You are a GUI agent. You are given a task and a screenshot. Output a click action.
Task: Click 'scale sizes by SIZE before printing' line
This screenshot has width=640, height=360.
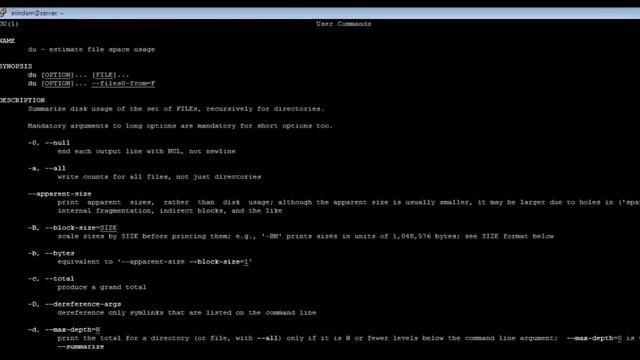pyautogui.click(x=306, y=236)
